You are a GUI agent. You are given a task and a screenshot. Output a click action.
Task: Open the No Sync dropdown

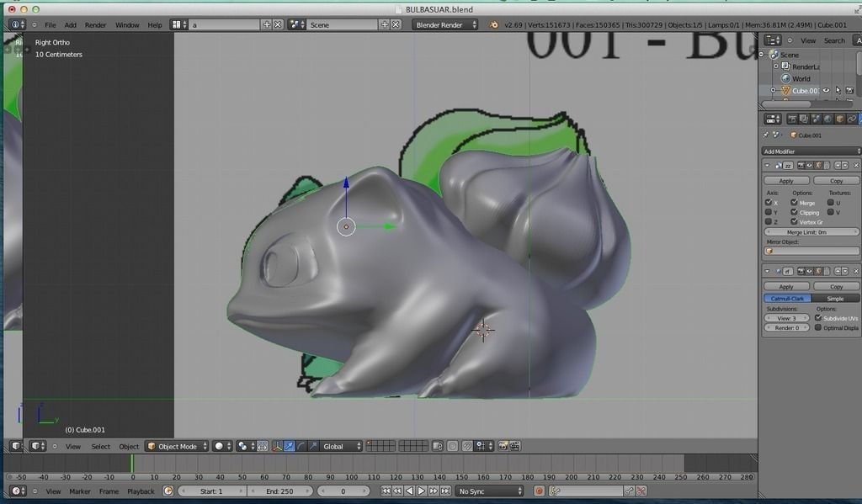tap(489, 491)
